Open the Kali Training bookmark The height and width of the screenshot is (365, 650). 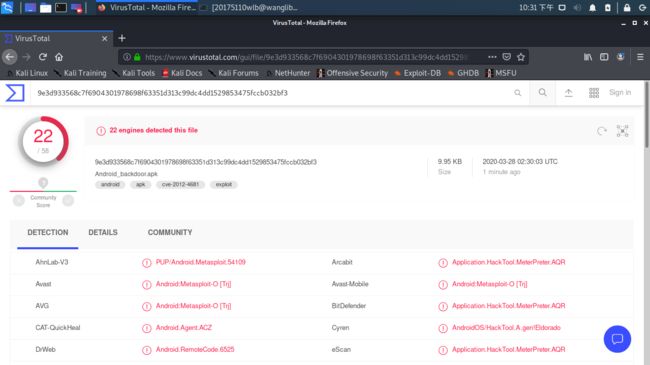[80, 73]
